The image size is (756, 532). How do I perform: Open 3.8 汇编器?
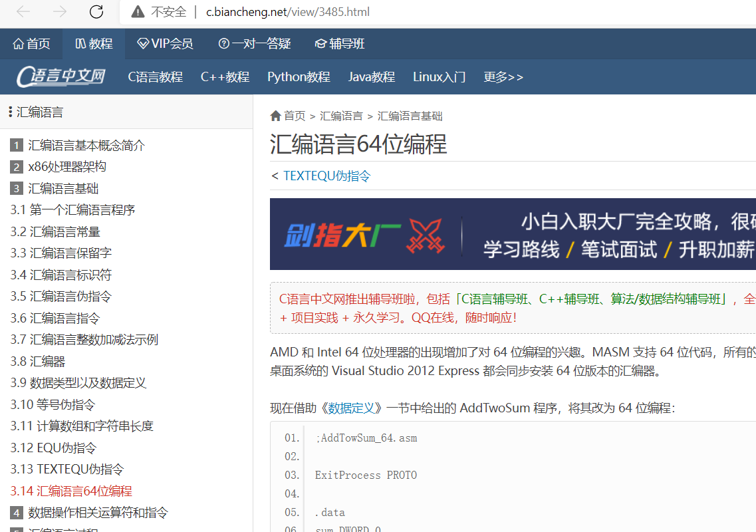38,361
